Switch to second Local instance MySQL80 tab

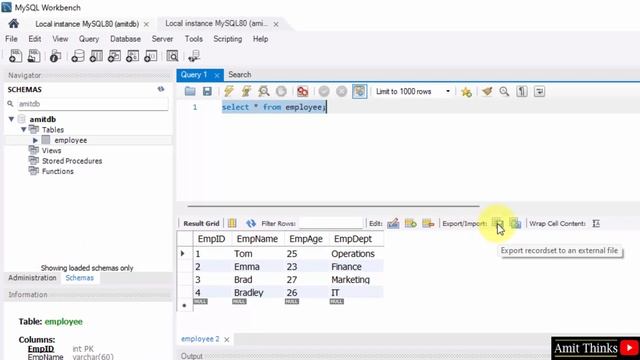tap(216, 24)
